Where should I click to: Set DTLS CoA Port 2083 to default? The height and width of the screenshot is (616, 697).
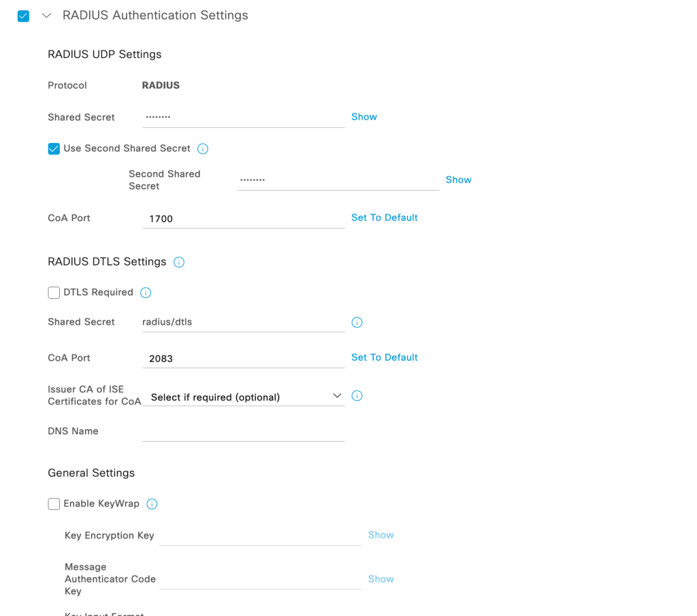pos(385,357)
